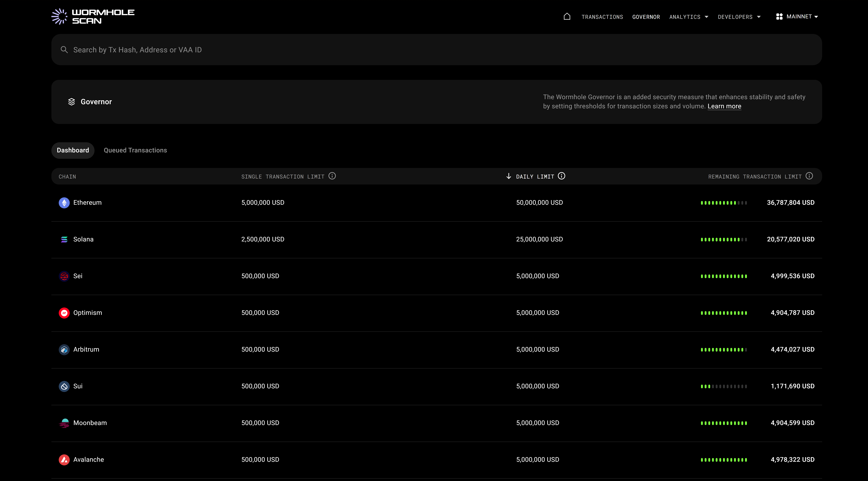Switch to the Queued Transactions tab
The height and width of the screenshot is (481, 868).
[x=135, y=150]
